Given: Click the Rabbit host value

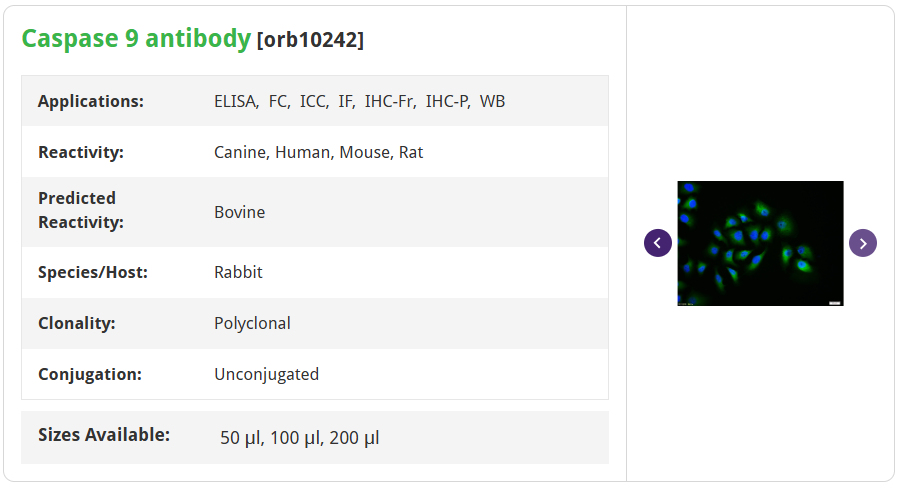Looking at the screenshot, I should 238,272.
